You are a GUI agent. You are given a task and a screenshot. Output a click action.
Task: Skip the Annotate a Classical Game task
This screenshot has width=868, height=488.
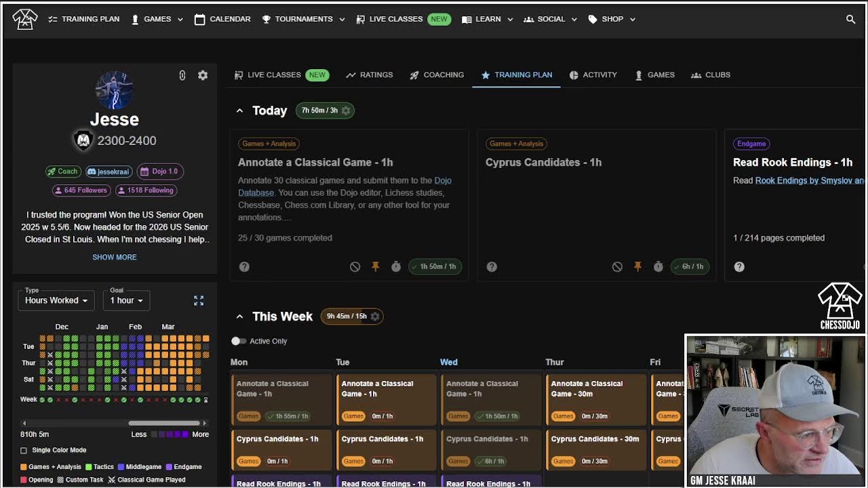click(x=355, y=266)
